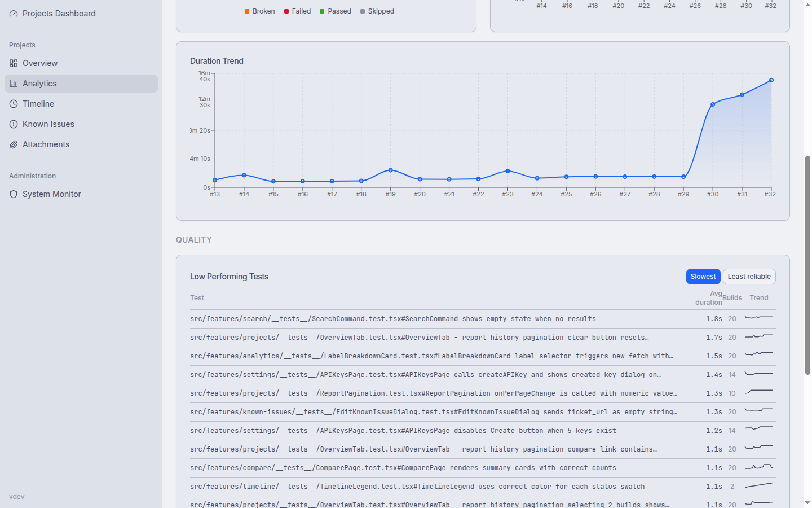The height and width of the screenshot is (508, 812).
Task: Click the Test column header
Action: click(197, 298)
